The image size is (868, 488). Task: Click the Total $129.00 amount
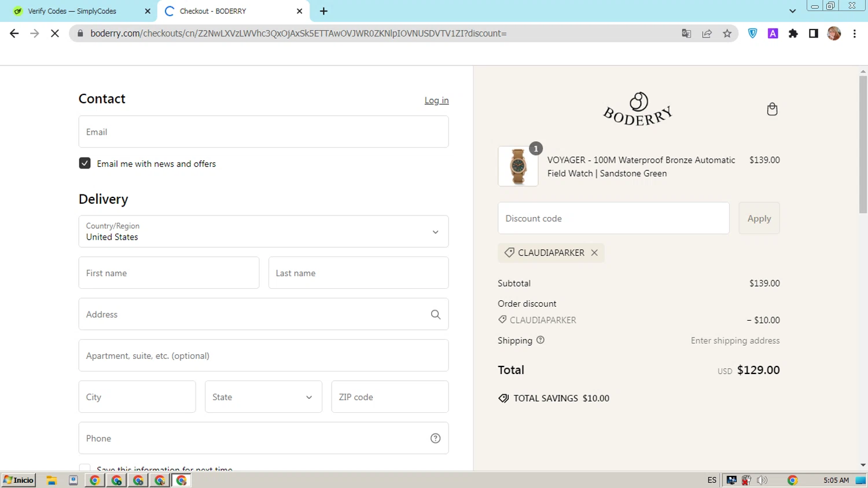[759, 370]
